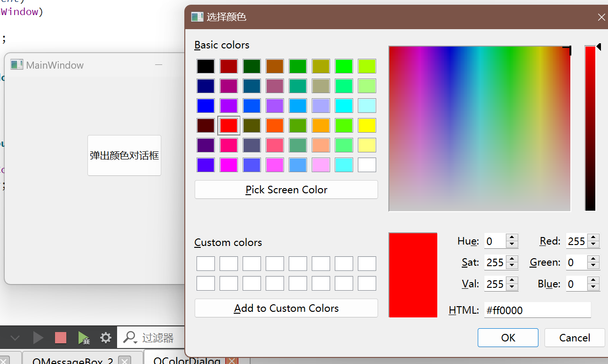Expand the chevron dropdown in bottom toolbar
This screenshot has width=608, height=364.
[x=15, y=338]
